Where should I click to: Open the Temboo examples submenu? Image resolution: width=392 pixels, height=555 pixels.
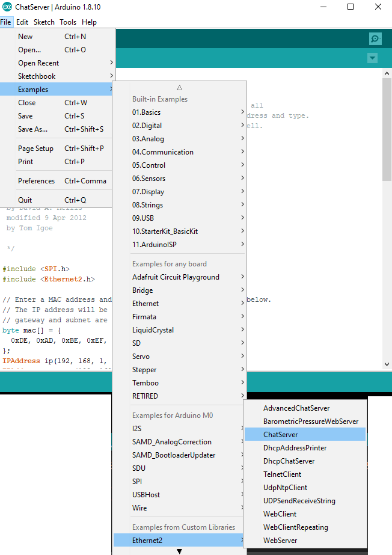tap(179, 382)
